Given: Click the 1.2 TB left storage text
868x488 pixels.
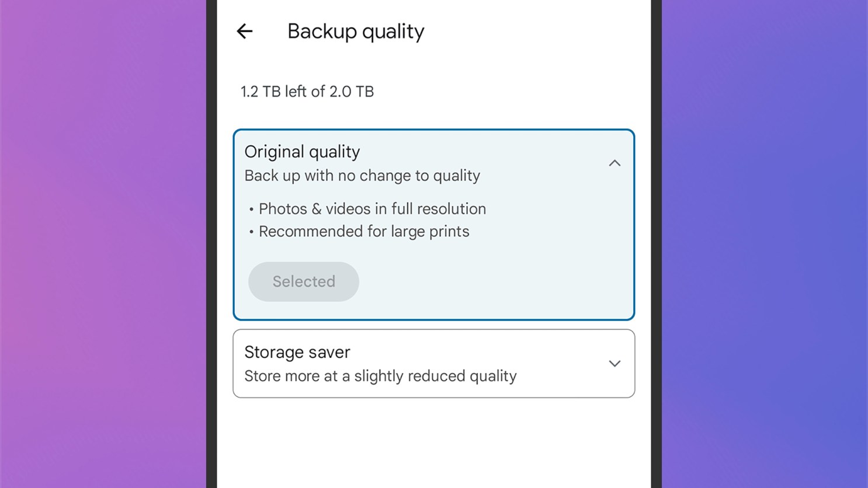Looking at the screenshot, I should pos(307,92).
